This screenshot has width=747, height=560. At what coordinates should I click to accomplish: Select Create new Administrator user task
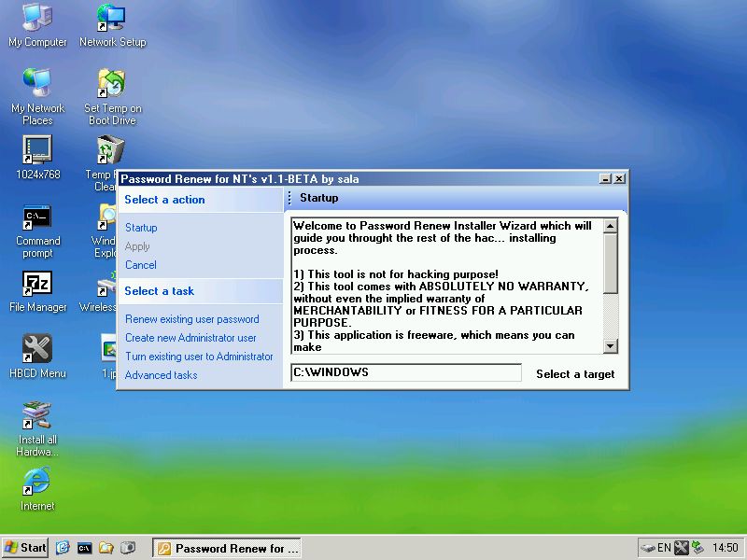190,338
